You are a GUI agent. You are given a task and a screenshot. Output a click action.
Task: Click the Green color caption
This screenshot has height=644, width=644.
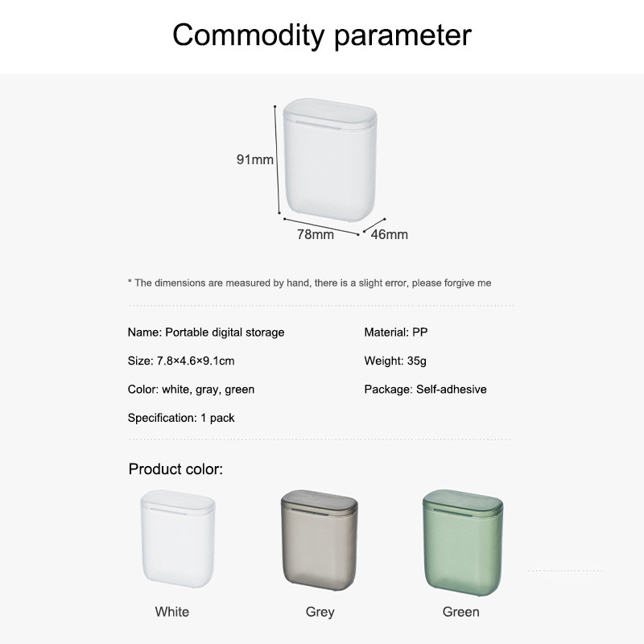tap(460, 612)
